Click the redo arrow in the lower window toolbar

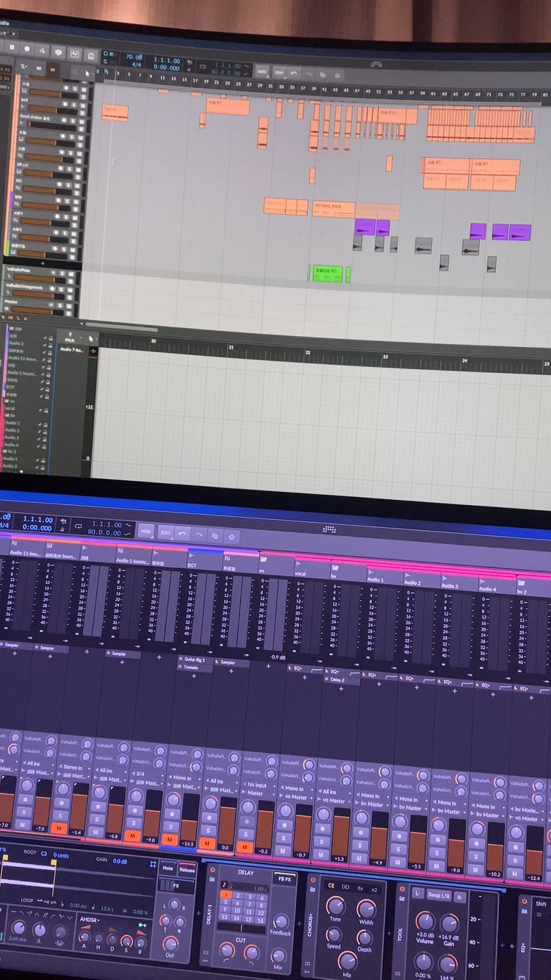click(x=198, y=534)
